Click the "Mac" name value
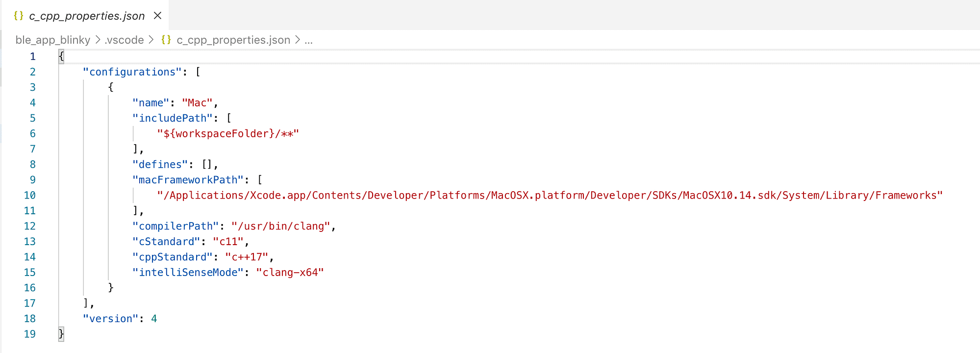 pos(197,103)
